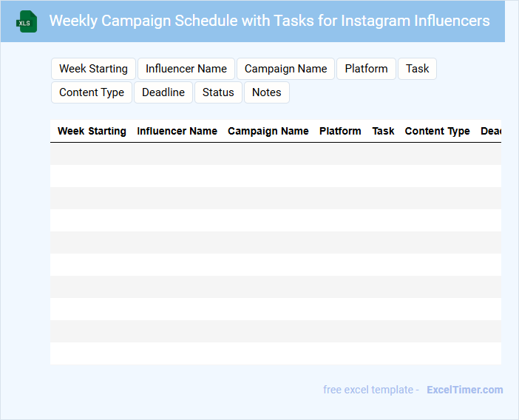519x420 pixels.
Task: Select the Week Starting tag
Action: click(93, 69)
